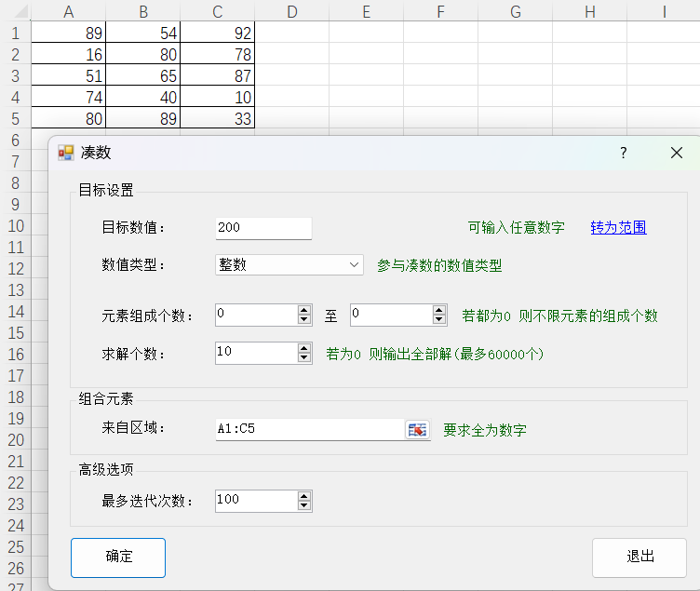Select row 2 header
700x591 pixels.
point(16,54)
